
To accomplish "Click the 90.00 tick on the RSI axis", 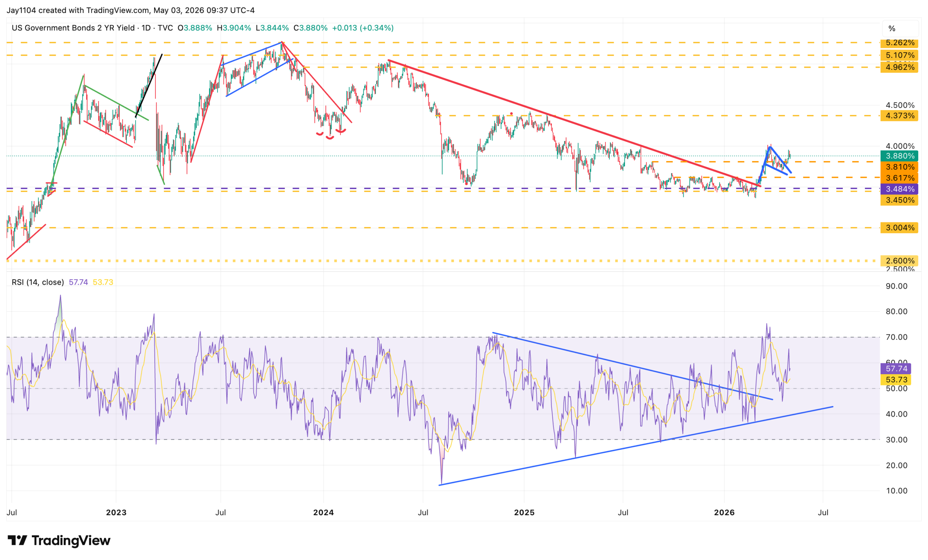I will 897,286.
